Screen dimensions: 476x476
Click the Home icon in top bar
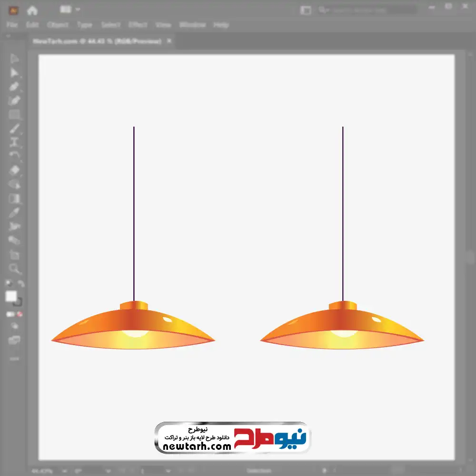click(32, 10)
